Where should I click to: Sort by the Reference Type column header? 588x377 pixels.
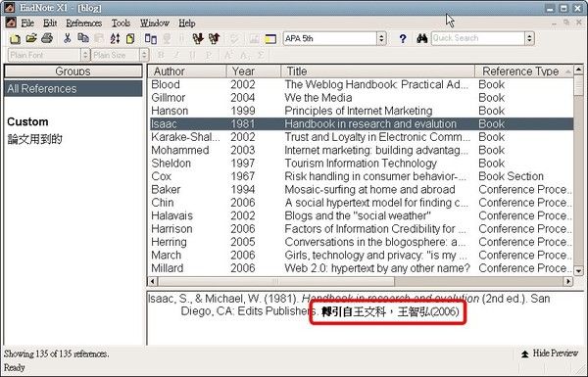(x=524, y=71)
